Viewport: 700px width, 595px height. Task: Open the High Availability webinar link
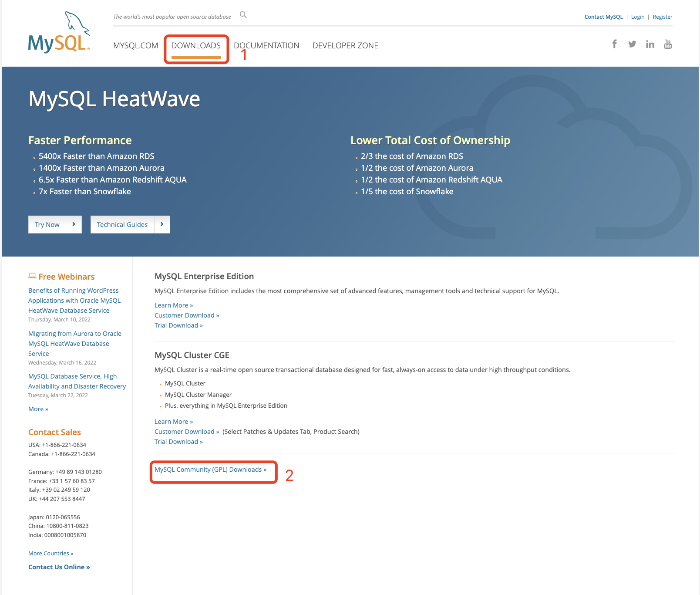pos(77,381)
